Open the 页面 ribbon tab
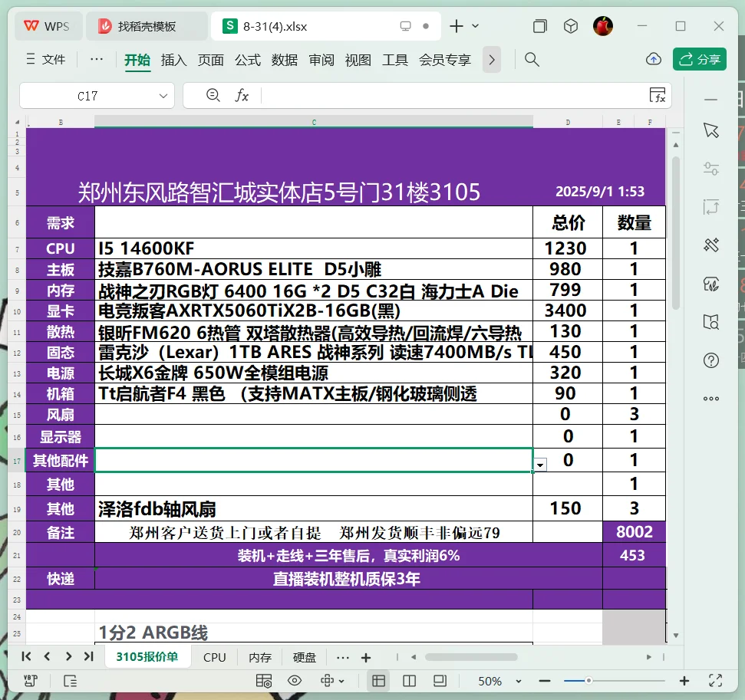745x700 pixels. point(211,60)
